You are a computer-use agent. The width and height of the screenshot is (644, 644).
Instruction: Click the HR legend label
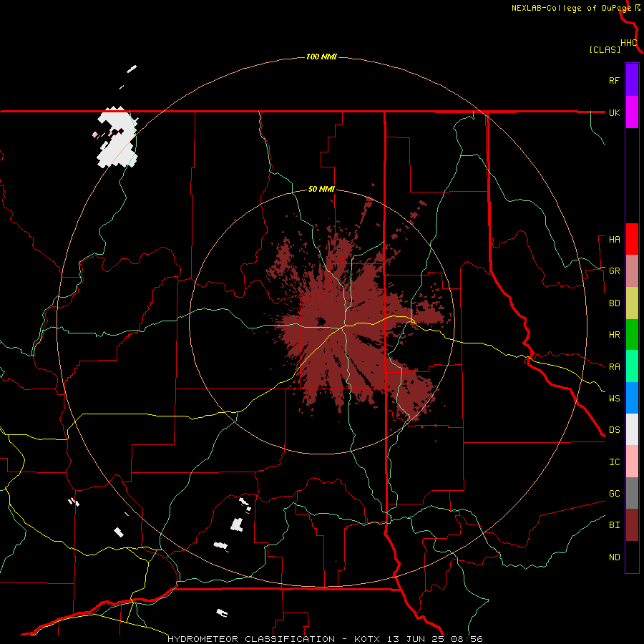click(614, 335)
